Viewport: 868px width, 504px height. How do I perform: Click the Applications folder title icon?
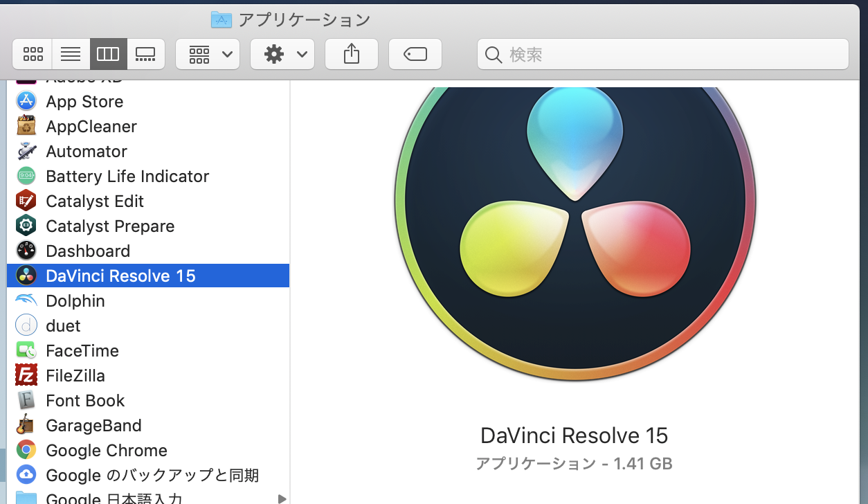[x=221, y=19]
